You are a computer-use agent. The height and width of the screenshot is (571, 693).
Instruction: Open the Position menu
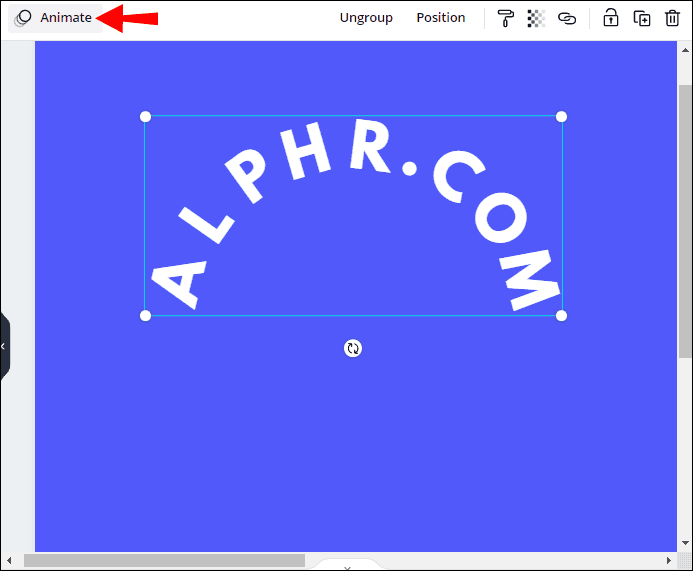pos(441,18)
